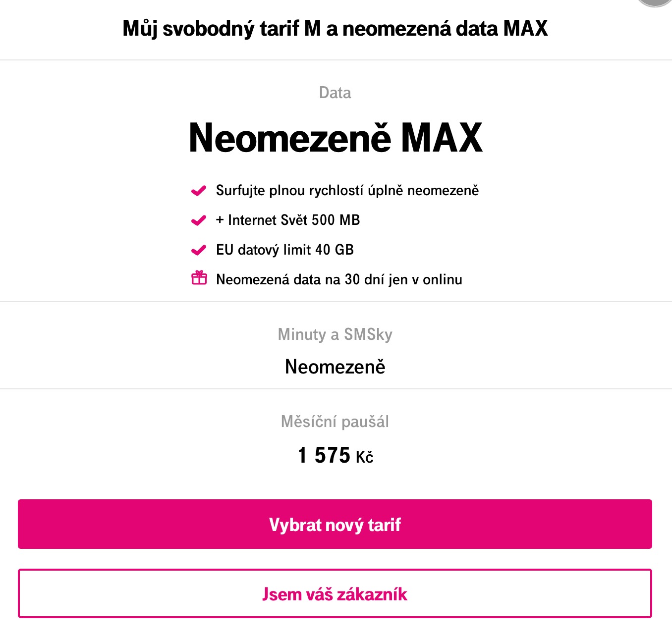Click the gray Data section label
The image size is (672, 638).
point(335,93)
